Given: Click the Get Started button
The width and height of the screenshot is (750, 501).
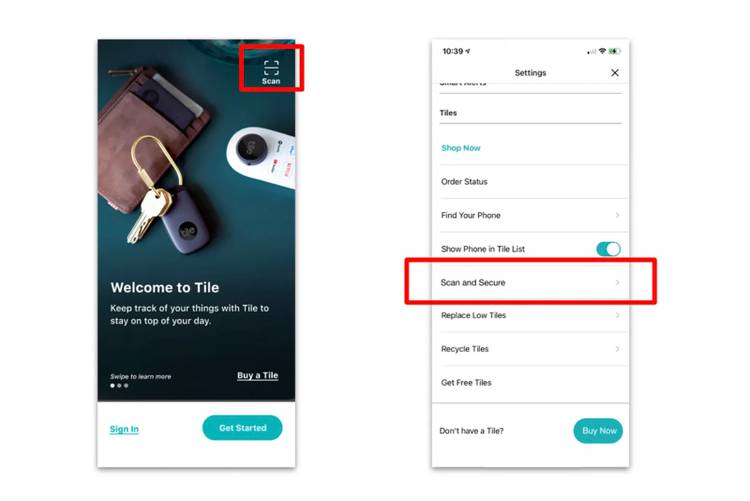Looking at the screenshot, I should [243, 428].
